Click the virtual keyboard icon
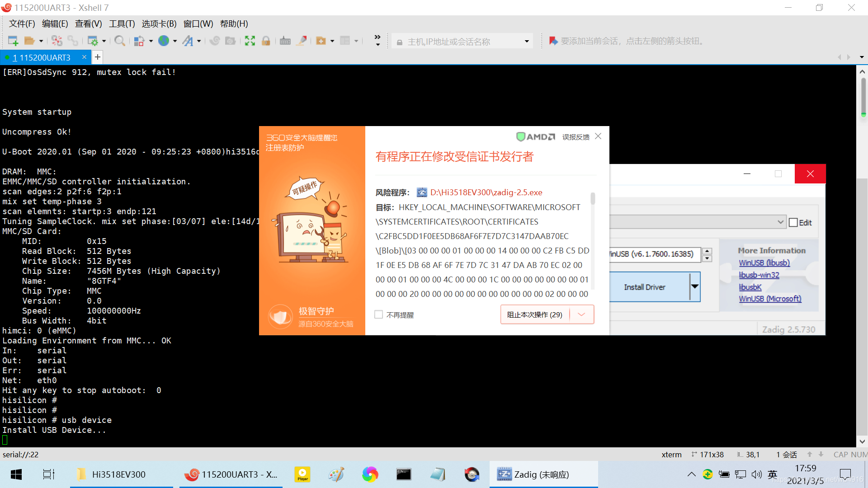Viewport: 868px width, 488px height. click(x=285, y=41)
